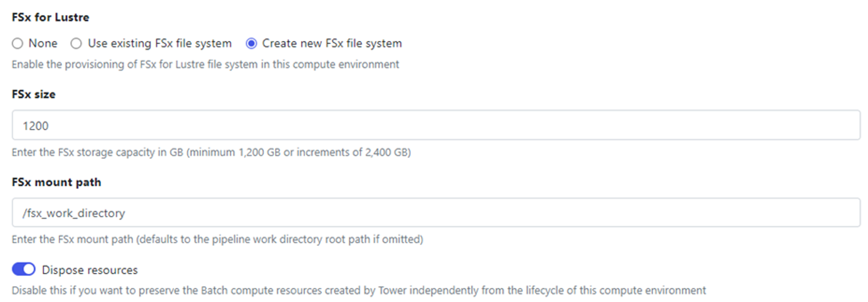Click the 'Dispose resources' label text
The image size is (868, 302).
(90, 270)
